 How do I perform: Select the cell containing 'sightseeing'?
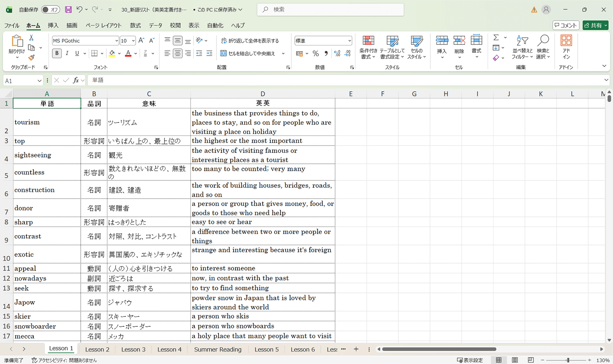pyautogui.click(x=47, y=155)
